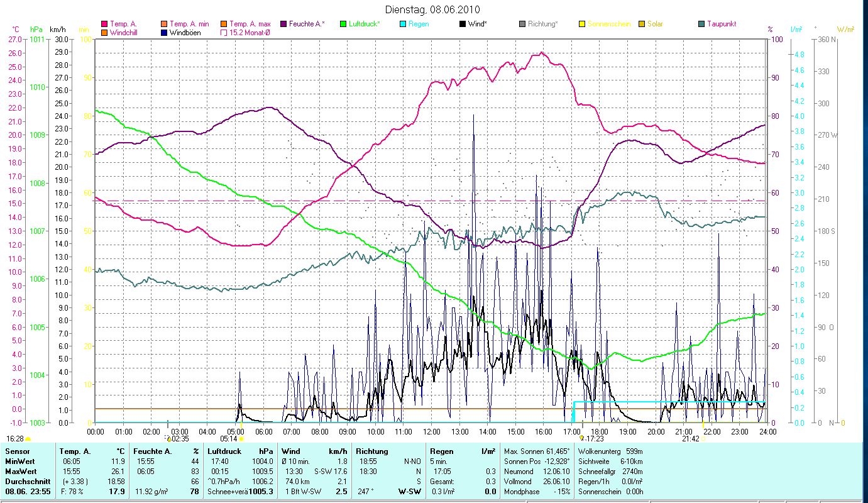
Task: Click the Neumond 12.06.10 entry
Action: [x=536, y=472]
